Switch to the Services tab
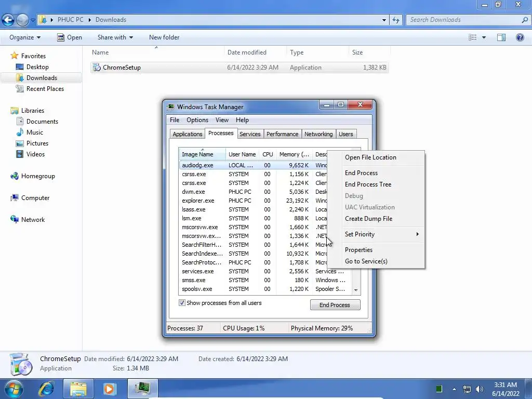The height and width of the screenshot is (399, 532). point(250,134)
